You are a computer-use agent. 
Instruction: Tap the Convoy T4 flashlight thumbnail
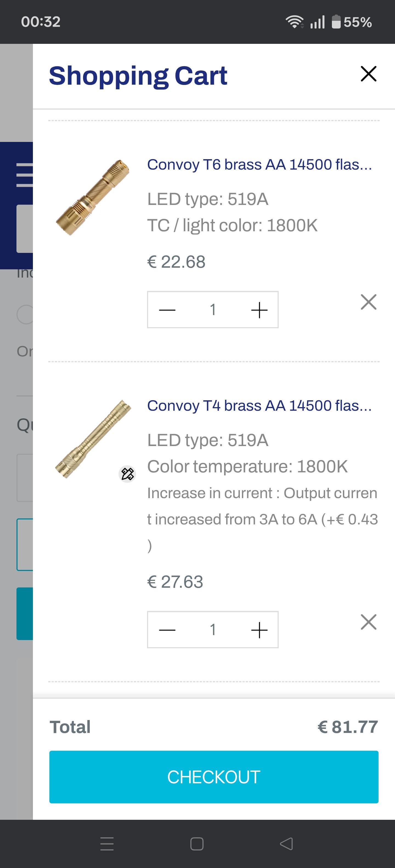(93, 439)
